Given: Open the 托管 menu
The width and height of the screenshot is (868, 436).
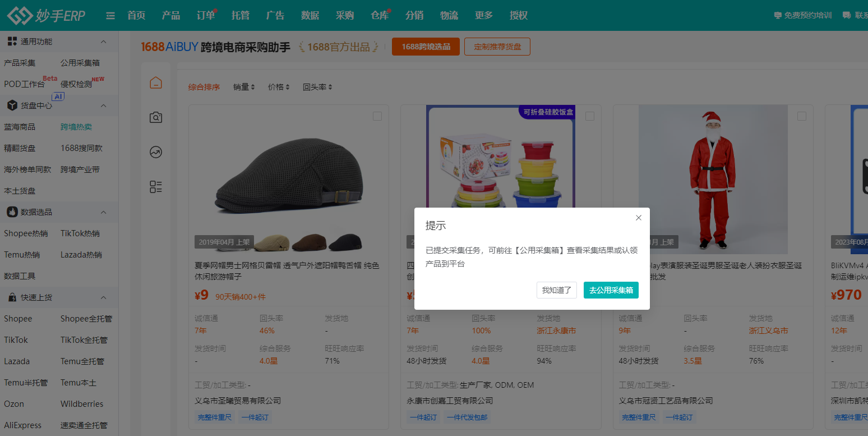Looking at the screenshot, I should [x=241, y=16].
